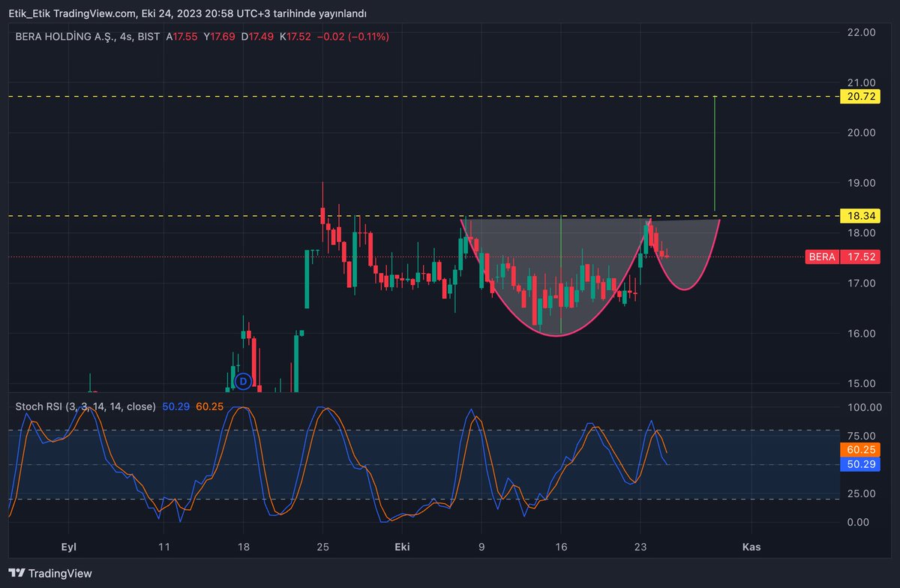900x588 pixels.
Task: Click the yellow 20.72 price label
Action: [x=859, y=97]
